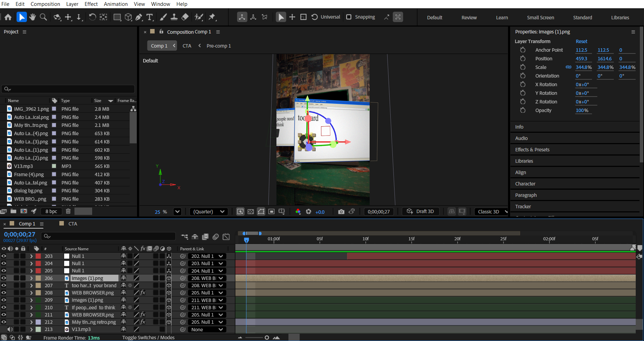The width and height of the screenshot is (644, 341).
Task: Select the Rectangle shape tool
Action: [117, 17]
